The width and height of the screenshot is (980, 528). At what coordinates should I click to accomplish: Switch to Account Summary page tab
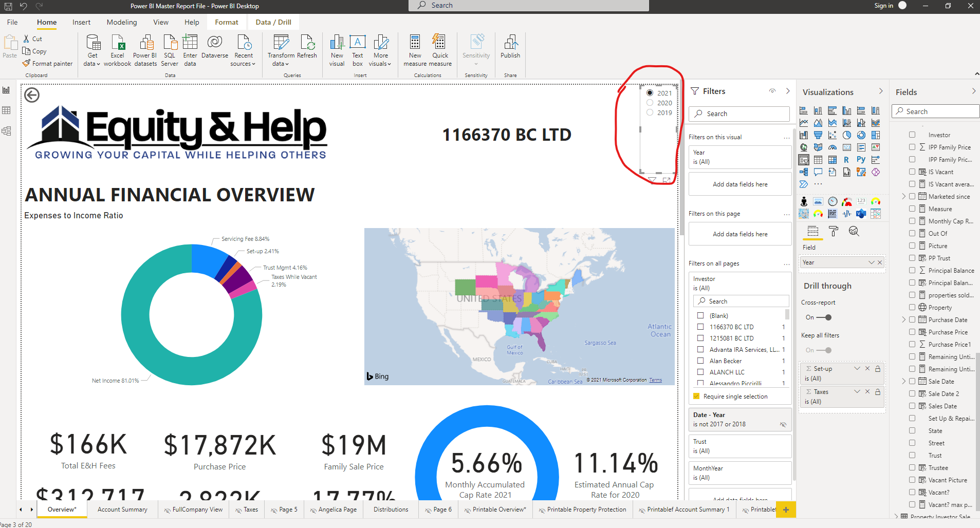(x=122, y=510)
